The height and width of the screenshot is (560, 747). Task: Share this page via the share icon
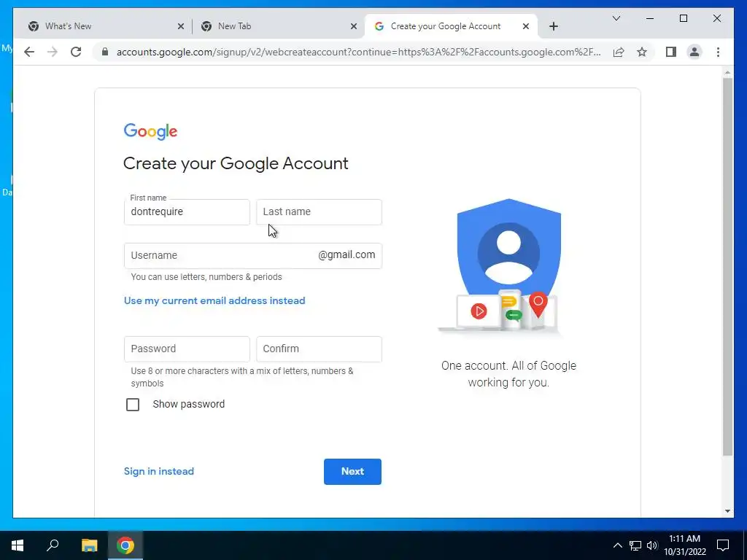pos(619,52)
